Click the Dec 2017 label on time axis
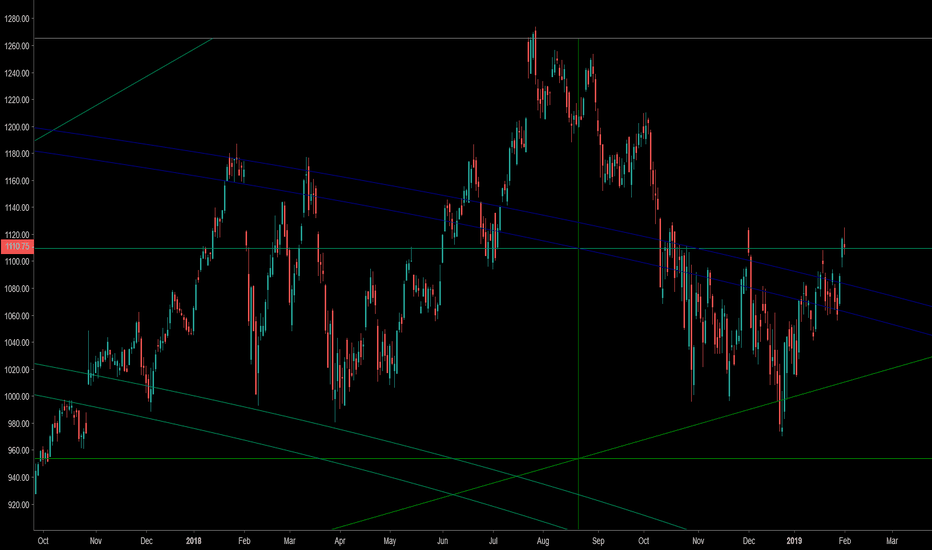This screenshot has width=932, height=550. coord(146,541)
